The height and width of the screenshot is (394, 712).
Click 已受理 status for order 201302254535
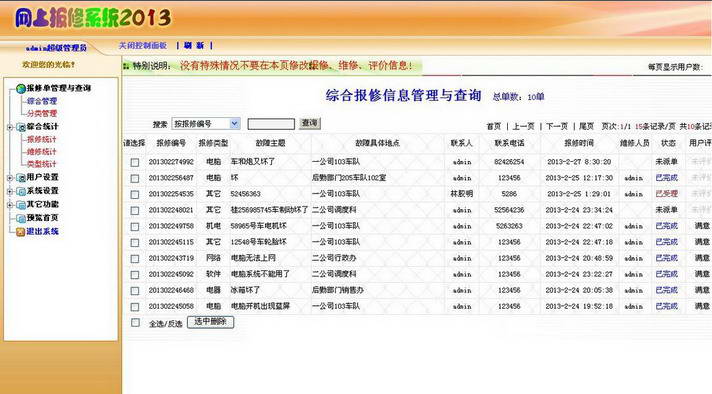(x=666, y=194)
